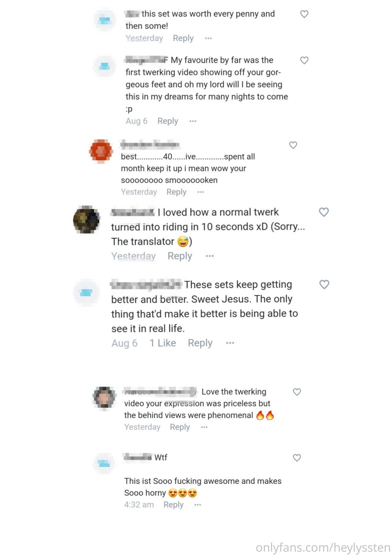Open three-dot menu on the 4:32 am comment
Screen dimensions: 392x556
point(198,505)
